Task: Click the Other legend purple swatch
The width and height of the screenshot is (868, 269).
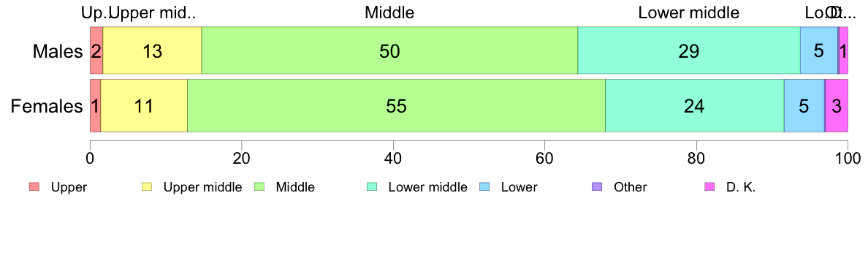Action: point(597,187)
